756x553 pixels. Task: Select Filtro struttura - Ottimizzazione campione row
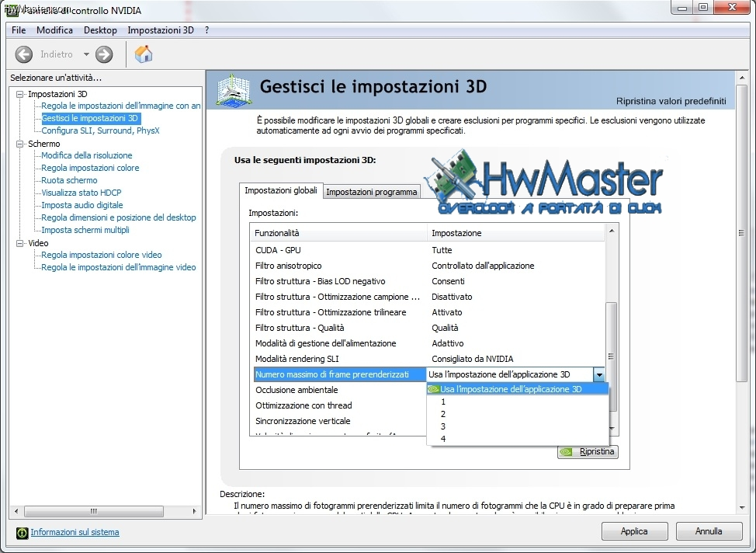click(429, 297)
